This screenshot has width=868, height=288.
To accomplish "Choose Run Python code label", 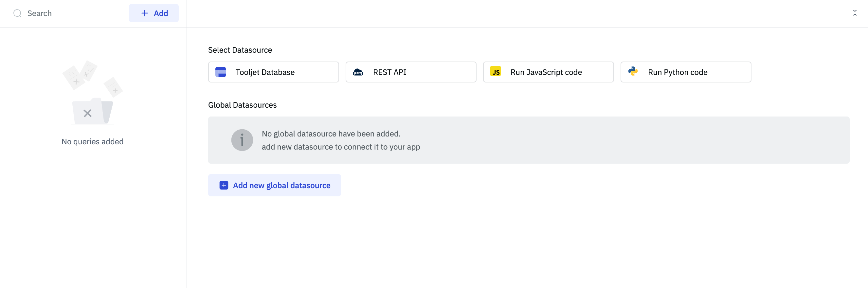I will click(677, 72).
